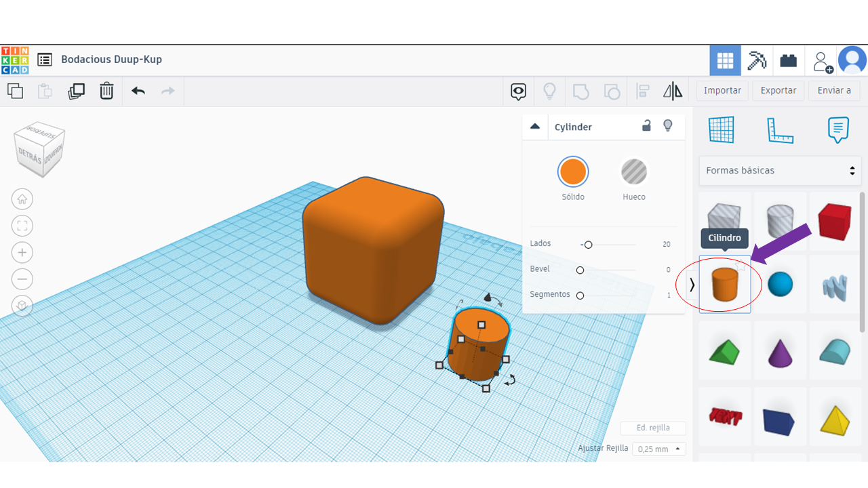Toggle the comments visibility eye icon
The width and height of the screenshot is (868, 488).
[519, 91]
